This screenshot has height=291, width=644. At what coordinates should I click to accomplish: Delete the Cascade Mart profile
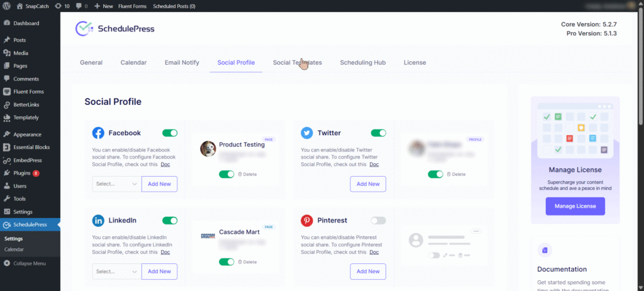click(247, 262)
